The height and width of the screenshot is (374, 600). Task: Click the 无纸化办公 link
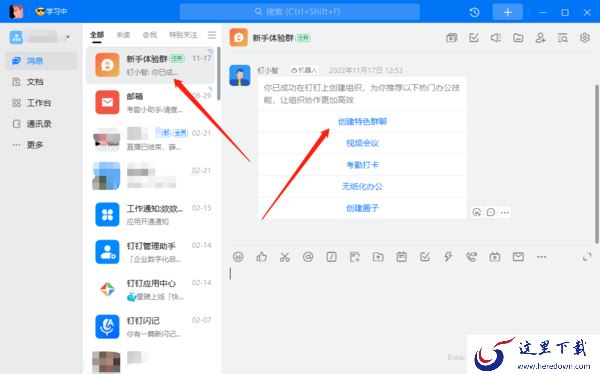point(362,186)
